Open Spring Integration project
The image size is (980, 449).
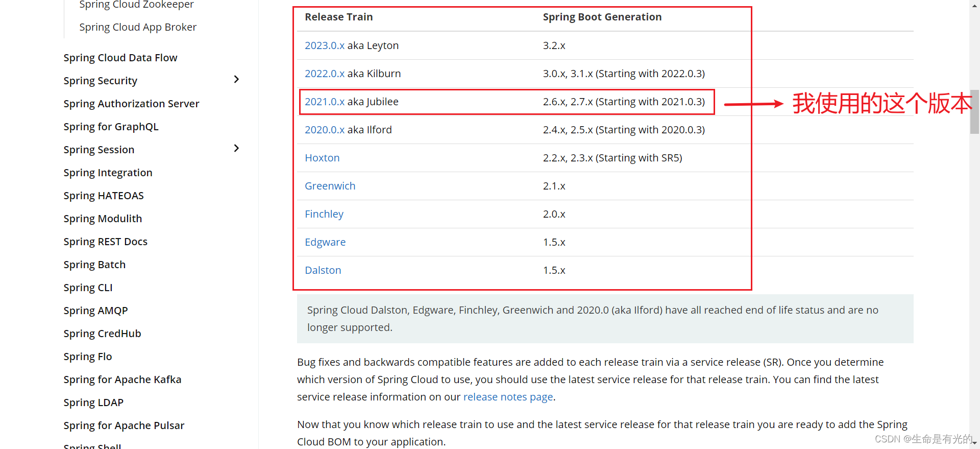[108, 173]
